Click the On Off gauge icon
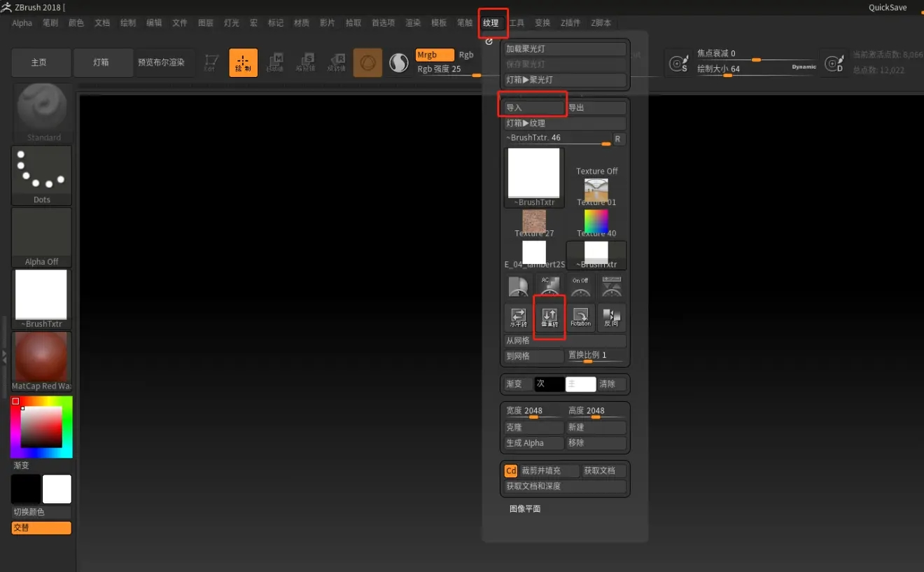 (x=580, y=286)
